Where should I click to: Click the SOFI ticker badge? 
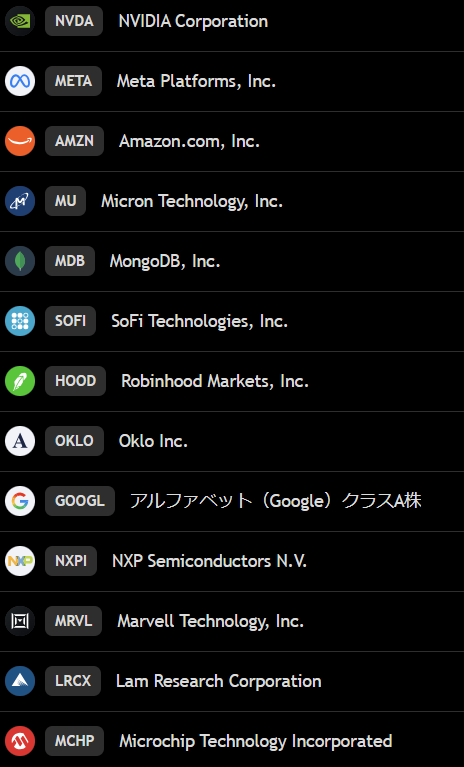click(x=70, y=321)
